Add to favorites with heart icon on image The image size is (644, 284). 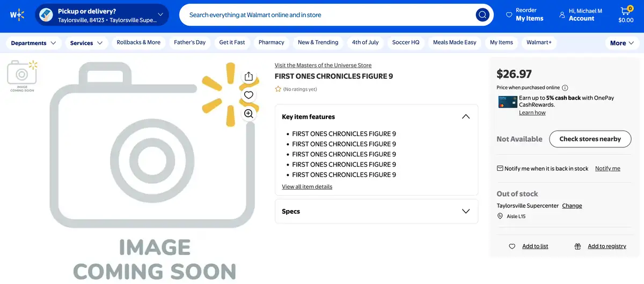248,95
